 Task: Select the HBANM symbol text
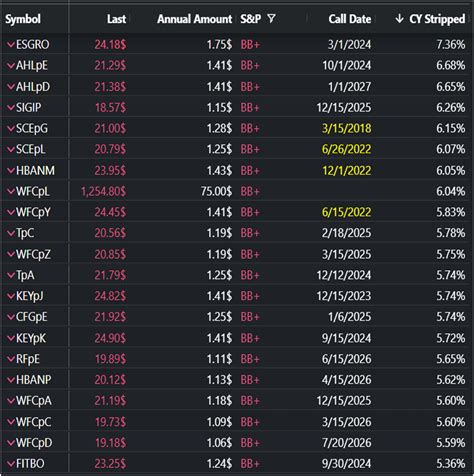35,170
